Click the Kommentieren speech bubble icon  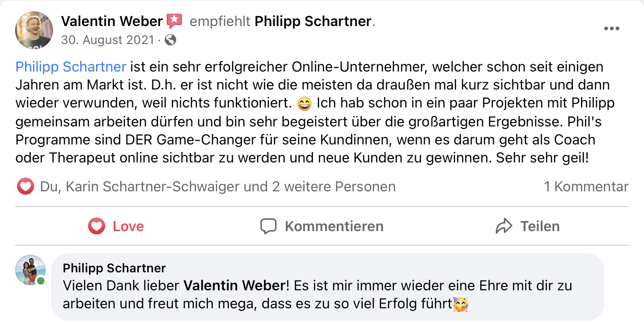tap(268, 226)
